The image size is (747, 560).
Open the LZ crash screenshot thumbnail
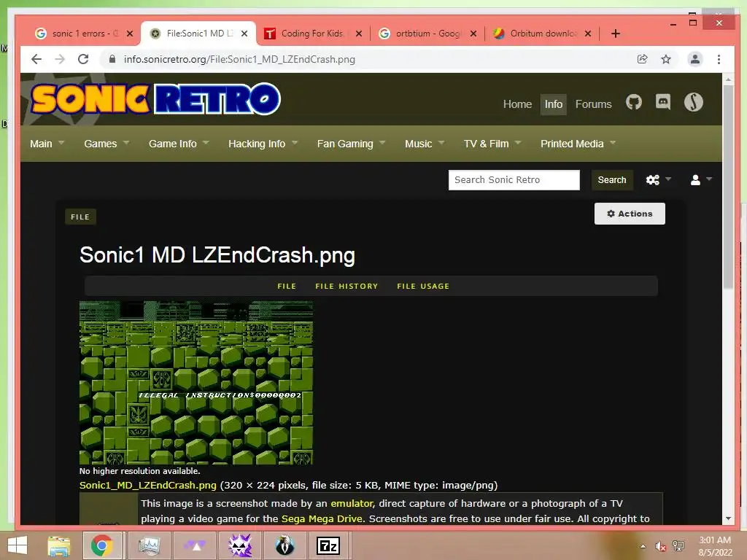(196, 382)
